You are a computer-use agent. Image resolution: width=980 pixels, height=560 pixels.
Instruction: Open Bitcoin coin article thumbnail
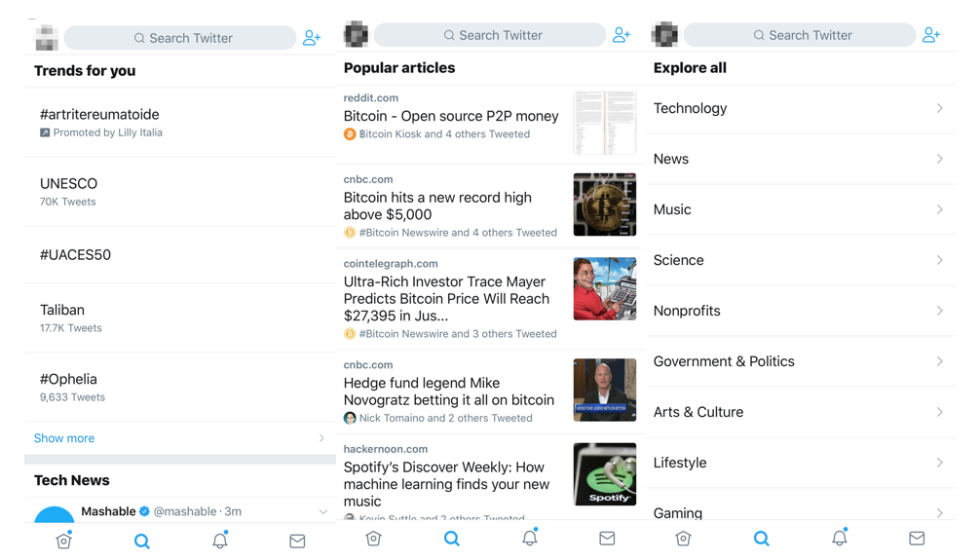click(x=604, y=205)
